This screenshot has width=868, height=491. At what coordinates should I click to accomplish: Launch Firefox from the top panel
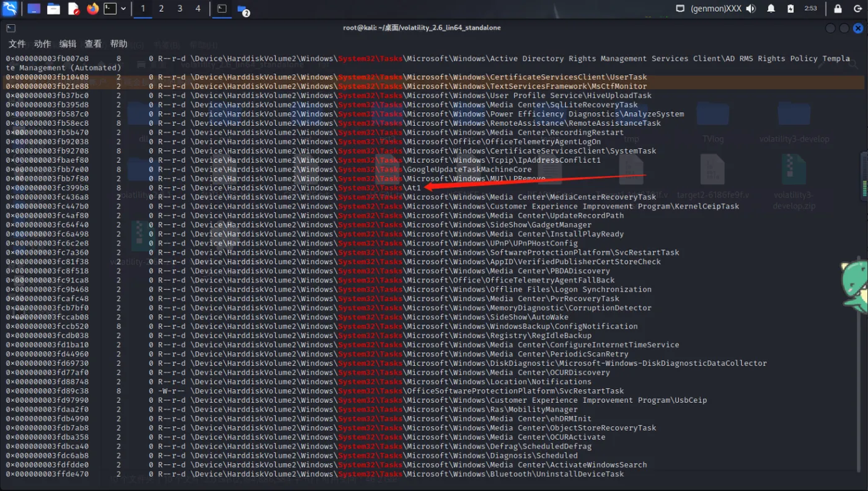93,9
